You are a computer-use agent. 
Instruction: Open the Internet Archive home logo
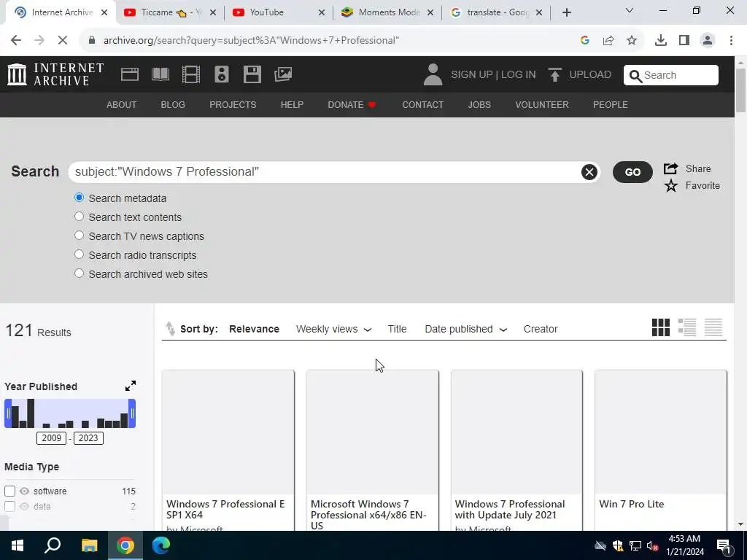[x=55, y=74]
